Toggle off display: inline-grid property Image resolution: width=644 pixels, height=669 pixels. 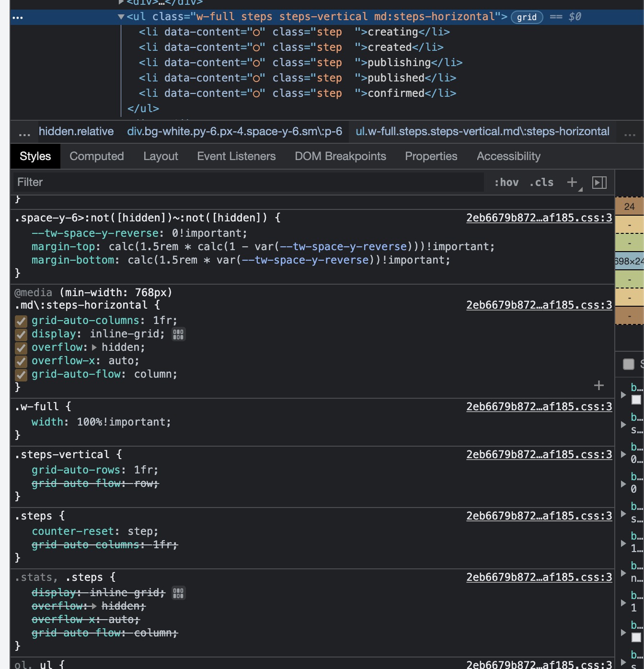click(21, 334)
